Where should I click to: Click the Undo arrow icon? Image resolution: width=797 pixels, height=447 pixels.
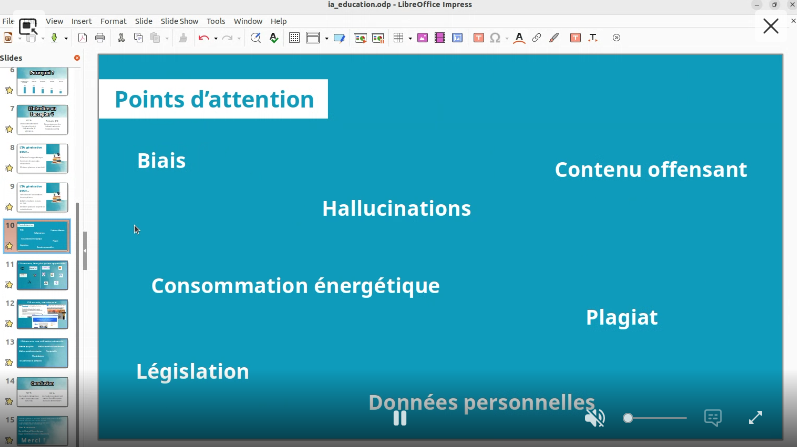204,38
